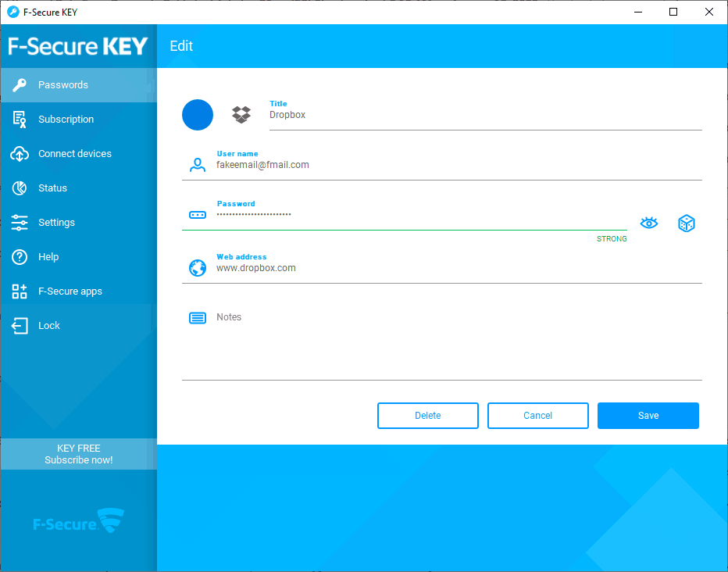Image resolution: width=728 pixels, height=572 pixels.
Task: Open the Passwords section
Action: pyautogui.click(x=78, y=85)
